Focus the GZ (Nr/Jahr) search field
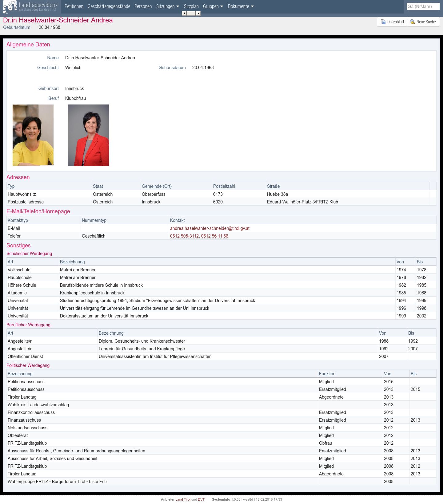Screen dimensions: 443x504 423,6
